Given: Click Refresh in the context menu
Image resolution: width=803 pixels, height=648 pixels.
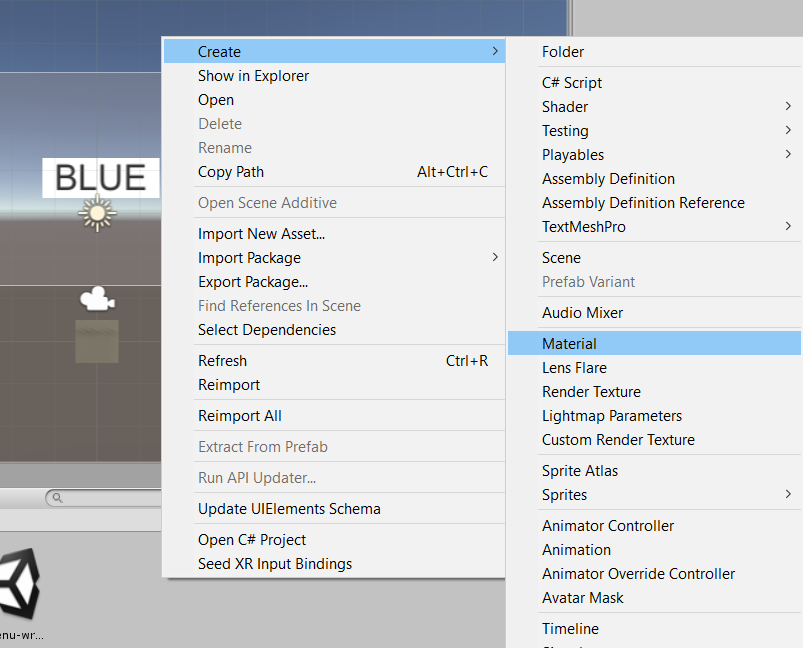Looking at the screenshot, I should coord(222,361).
